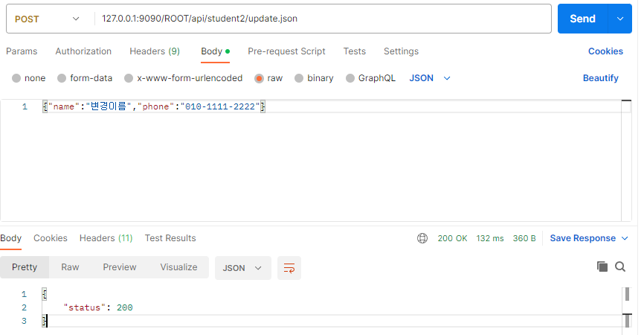Open the Pre-request Script tab
Screen dimensions: 644x335
pos(287,51)
